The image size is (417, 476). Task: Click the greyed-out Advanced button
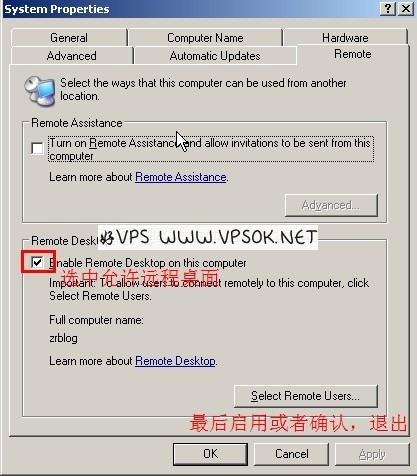pyautogui.click(x=331, y=205)
